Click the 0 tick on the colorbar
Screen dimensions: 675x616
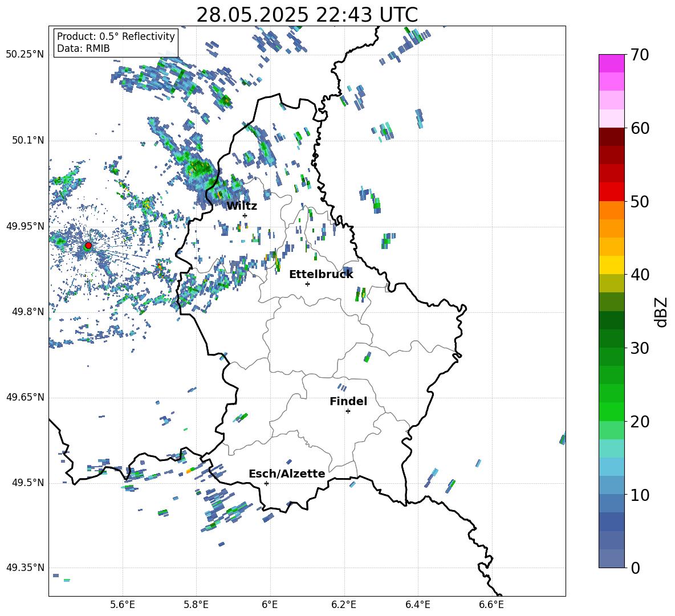[x=635, y=568]
